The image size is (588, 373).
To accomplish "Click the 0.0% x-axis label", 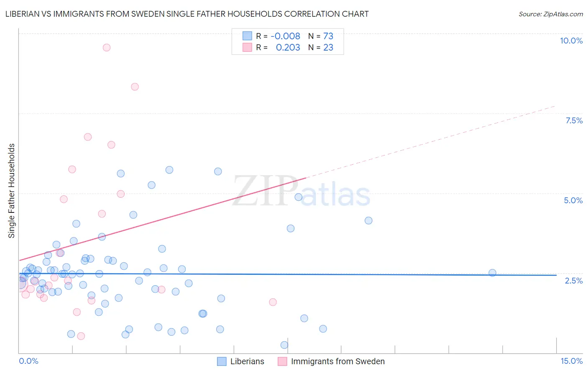I will click(x=28, y=361).
